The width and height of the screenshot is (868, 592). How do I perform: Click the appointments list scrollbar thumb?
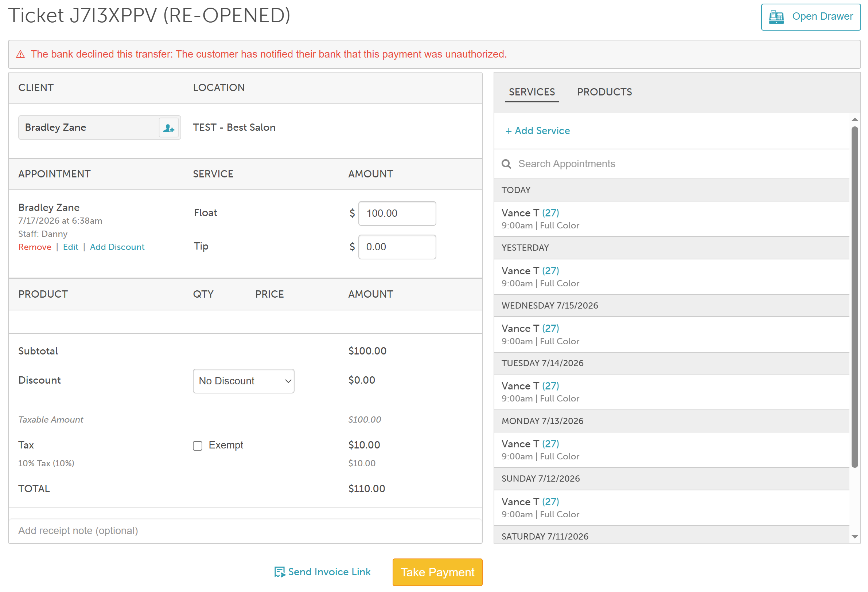click(x=855, y=297)
